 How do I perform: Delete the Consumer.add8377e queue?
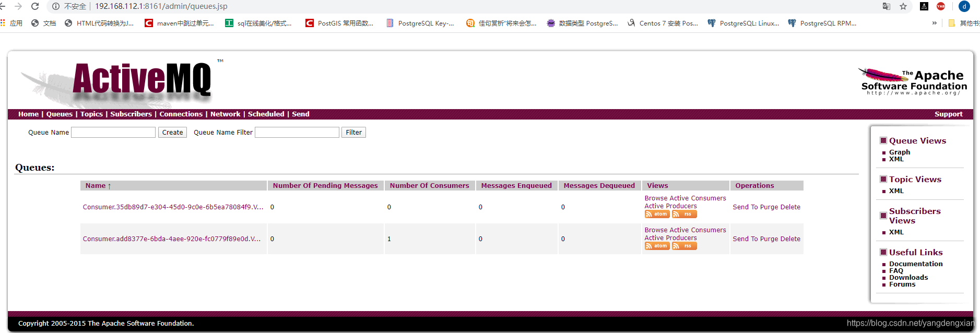pos(790,239)
